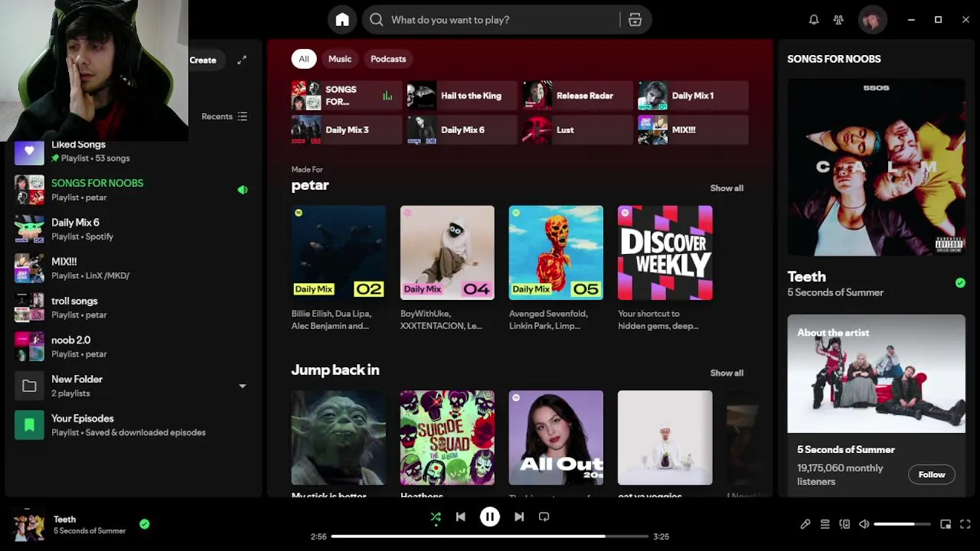
Task: Toggle Teeth liked checkmark in now-playing bar
Action: (x=145, y=524)
